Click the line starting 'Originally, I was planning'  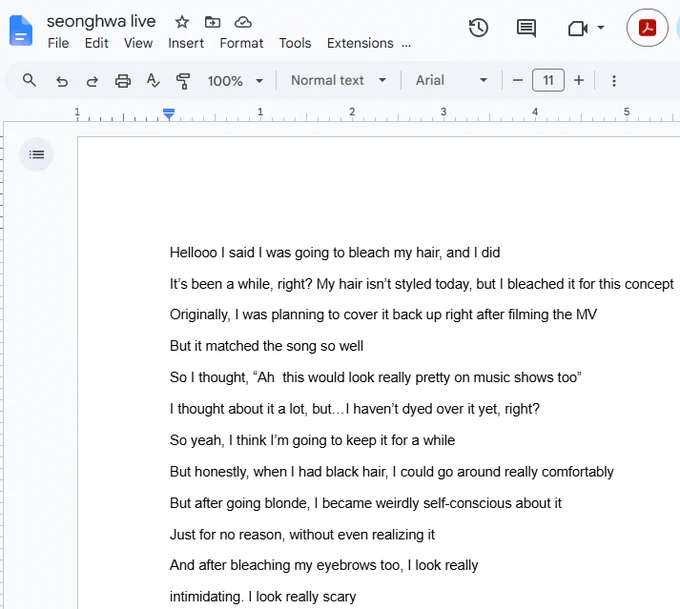[x=383, y=314]
